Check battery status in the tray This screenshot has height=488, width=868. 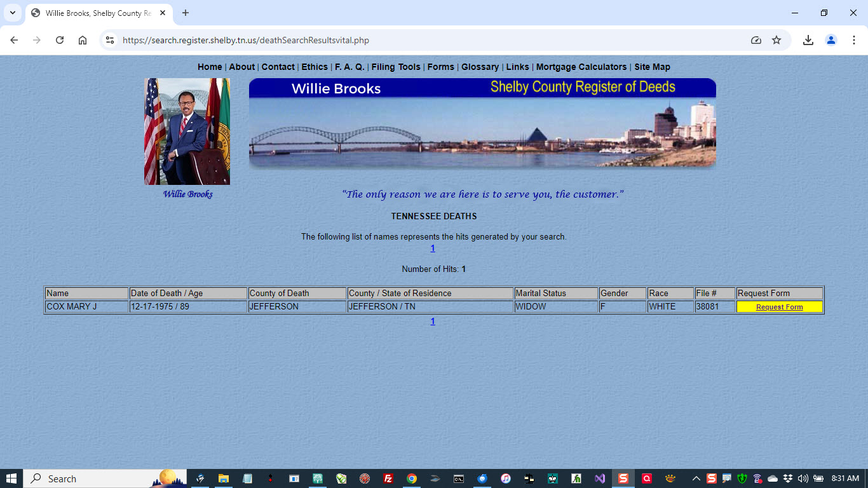818,478
